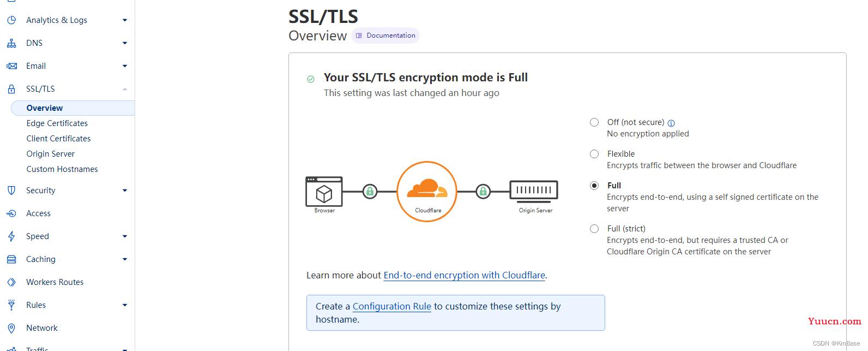Click the SSL/TLS padlock sidebar icon
Image resolution: width=868 pixels, height=351 pixels.
[x=11, y=89]
